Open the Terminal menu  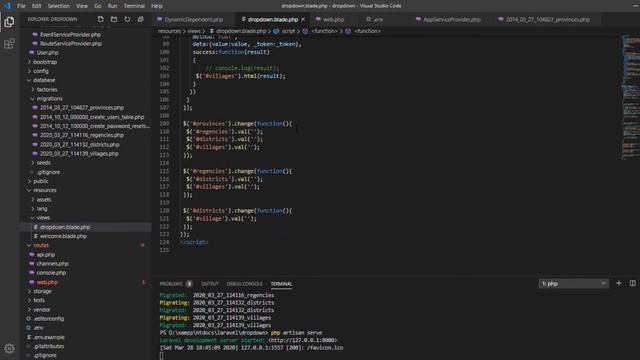tap(134, 6)
